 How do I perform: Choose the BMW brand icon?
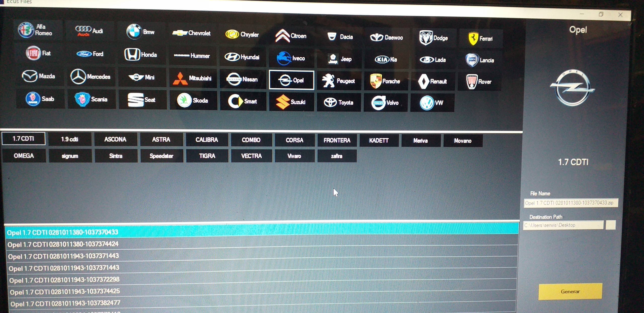134,32
